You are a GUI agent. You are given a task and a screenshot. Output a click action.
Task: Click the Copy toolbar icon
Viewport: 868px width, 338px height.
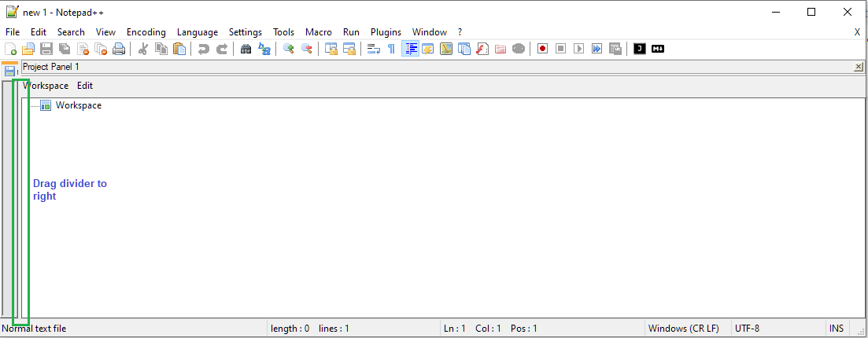(x=161, y=49)
